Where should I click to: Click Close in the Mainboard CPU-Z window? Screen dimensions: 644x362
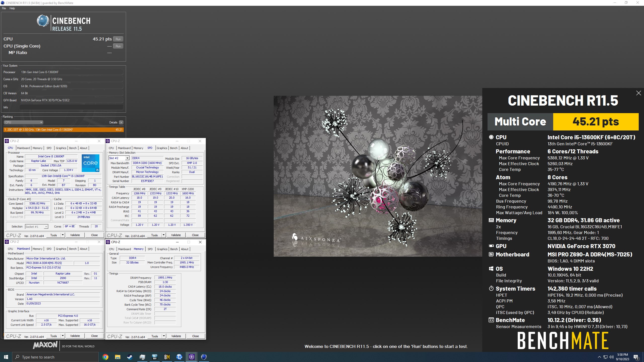(94, 336)
